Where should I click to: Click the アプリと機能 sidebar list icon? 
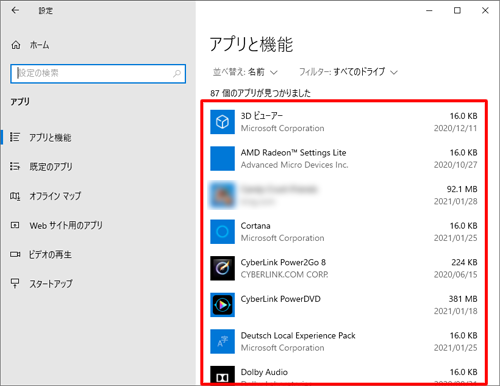coord(15,137)
